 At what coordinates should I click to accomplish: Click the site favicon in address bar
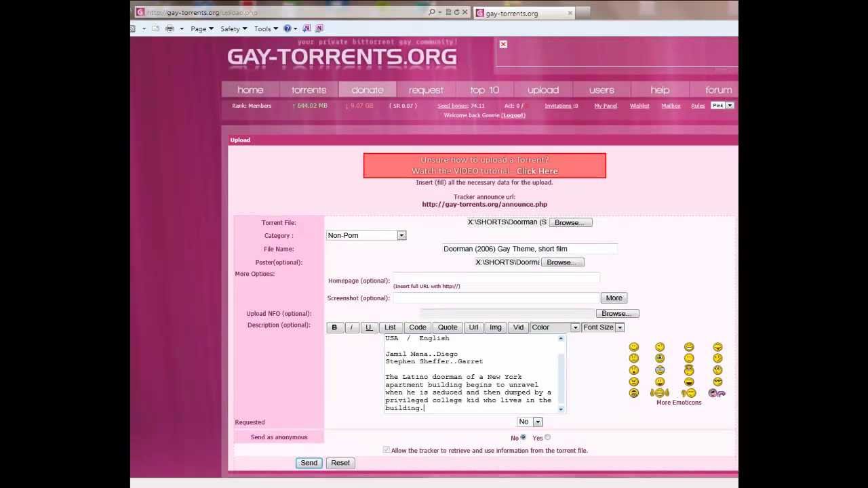point(140,12)
